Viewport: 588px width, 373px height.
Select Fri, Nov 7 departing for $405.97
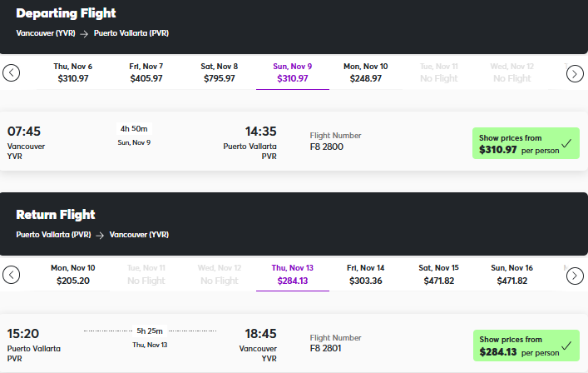[146, 72]
